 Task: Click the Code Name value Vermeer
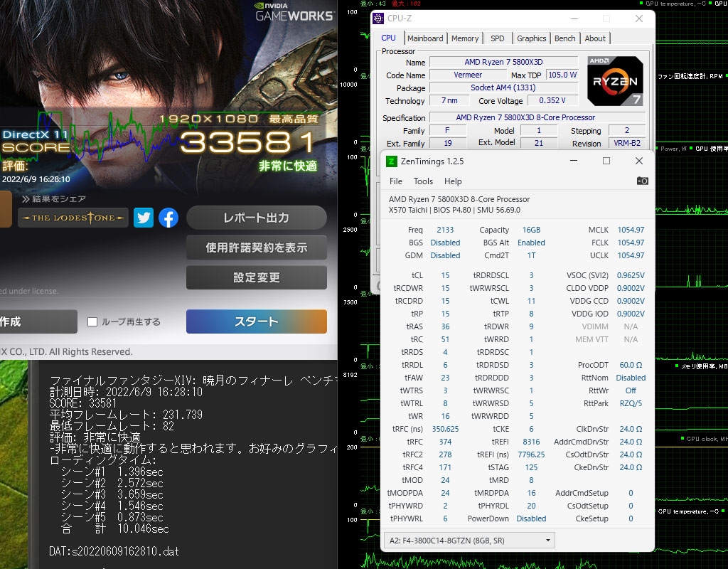pos(468,75)
